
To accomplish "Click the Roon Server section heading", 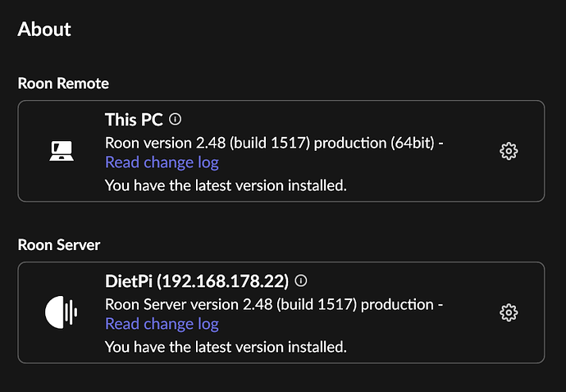I will coord(59,244).
